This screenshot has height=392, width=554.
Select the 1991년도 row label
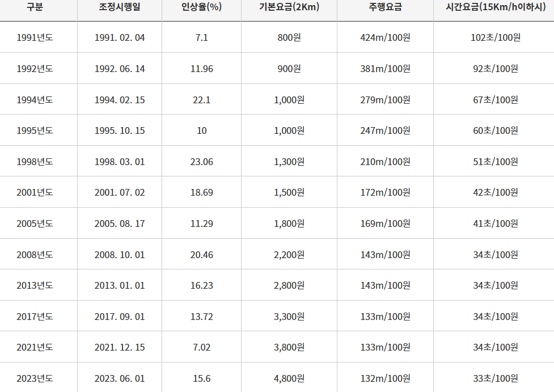click(35, 37)
